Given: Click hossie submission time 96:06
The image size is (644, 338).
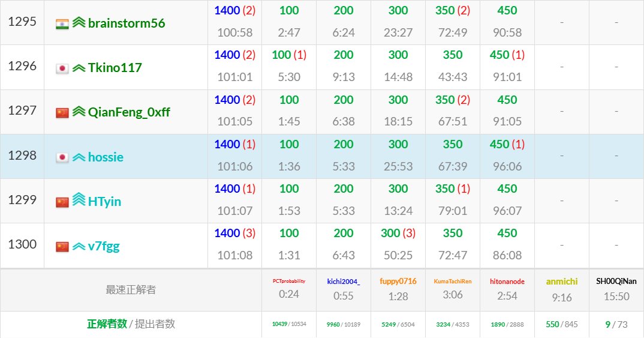Looking at the screenshot, I should tap(507, 166).
